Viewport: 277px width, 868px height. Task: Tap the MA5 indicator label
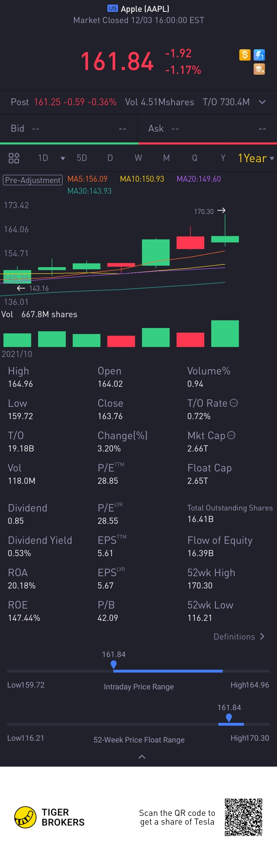(x=87, y=179)
